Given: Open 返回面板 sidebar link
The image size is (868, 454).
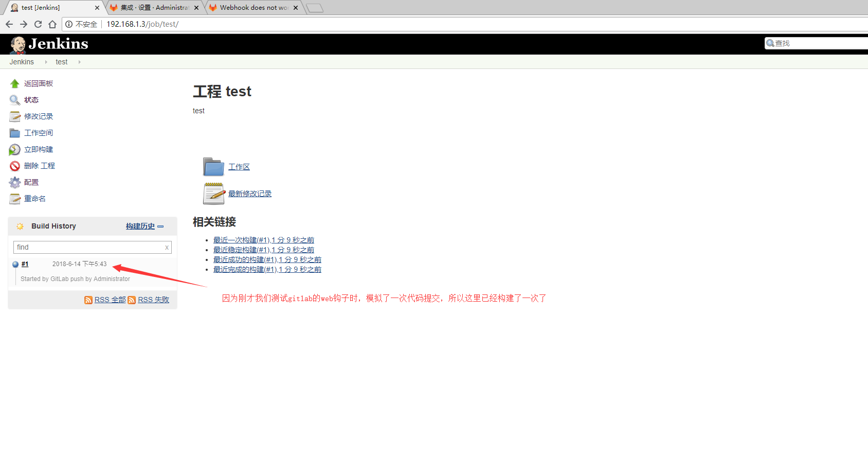Looking at the screenshot, I should point(39,83).
